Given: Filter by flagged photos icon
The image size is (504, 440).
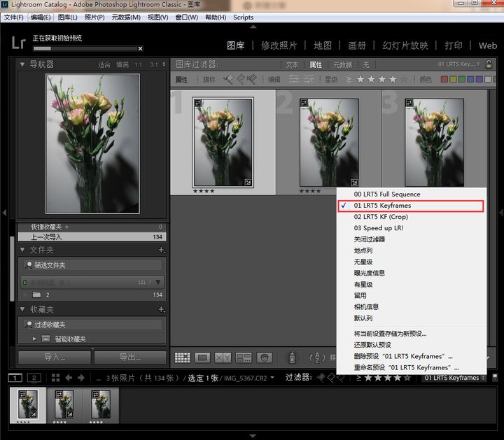Looking at the screenshot, I should click(228, 79).
